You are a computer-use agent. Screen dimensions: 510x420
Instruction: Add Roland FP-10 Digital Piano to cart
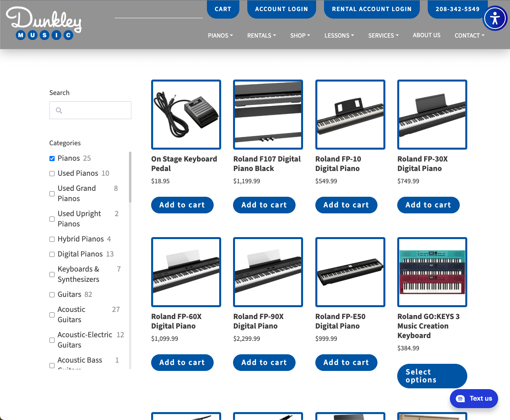[x=346, y=205]
